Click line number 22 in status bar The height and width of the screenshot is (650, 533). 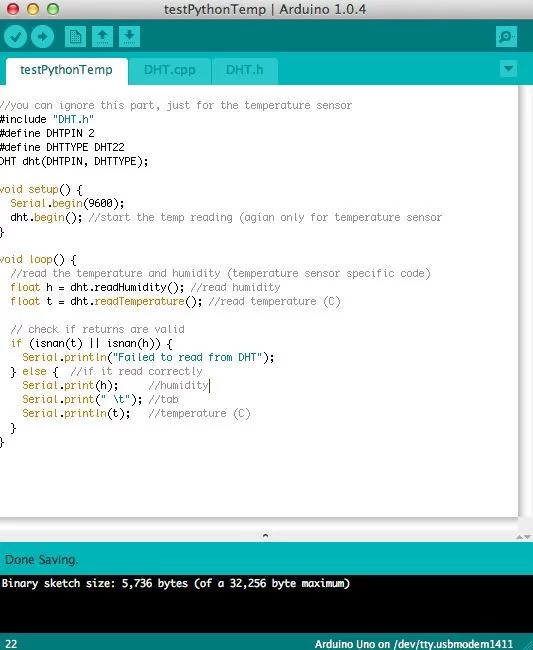pyautogui.click(x=11, y=644)
